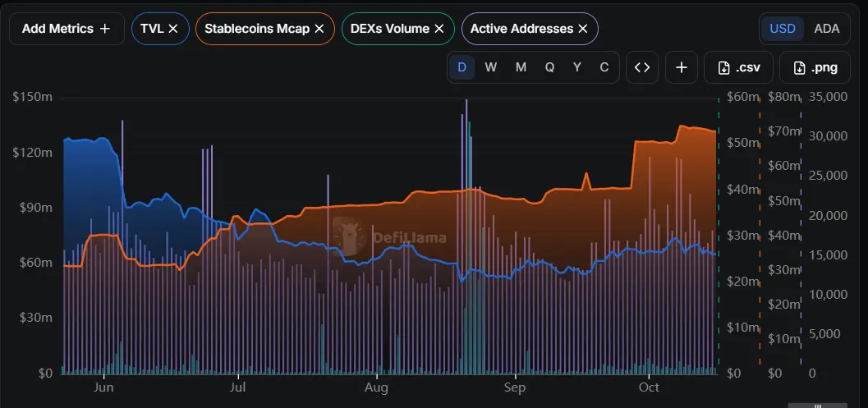Viewport: 868px width, 408px height.
Task: Click the $70m orange axis label
Action: 784,131
